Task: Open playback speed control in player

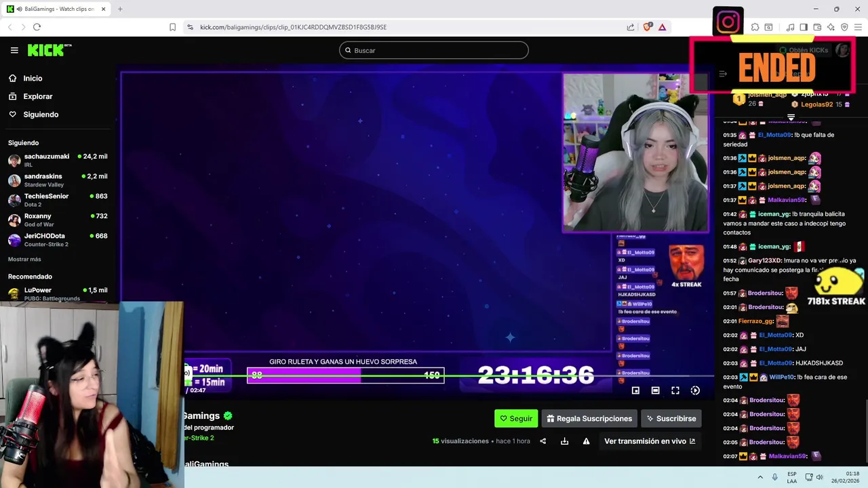Action: pos(695,390)
